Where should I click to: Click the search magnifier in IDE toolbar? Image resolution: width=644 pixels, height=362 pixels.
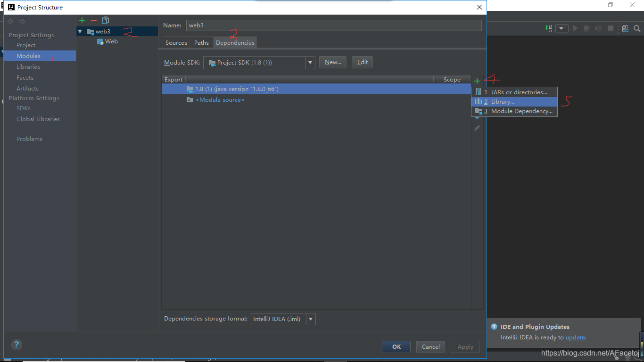(x=637, y=28)
